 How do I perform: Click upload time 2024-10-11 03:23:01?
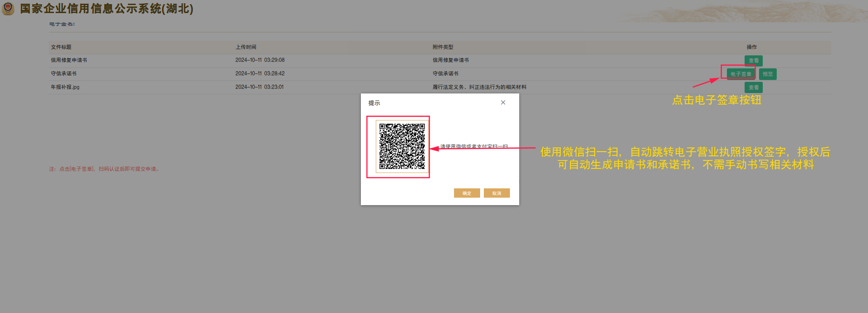click(x=259, y=87)
